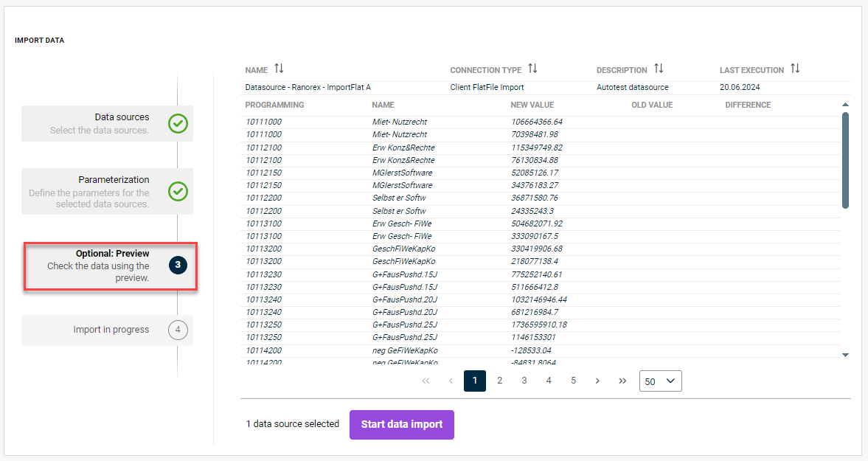Click scroll down arrow of preview table
Screen dimensions: 868x461
[845, 356]
